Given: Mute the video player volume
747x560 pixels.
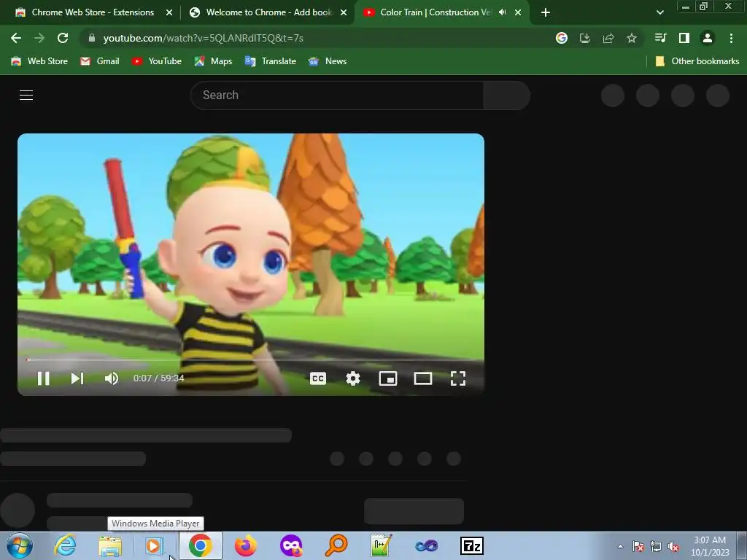Looking at the screenshot, I should click(112, 378).
